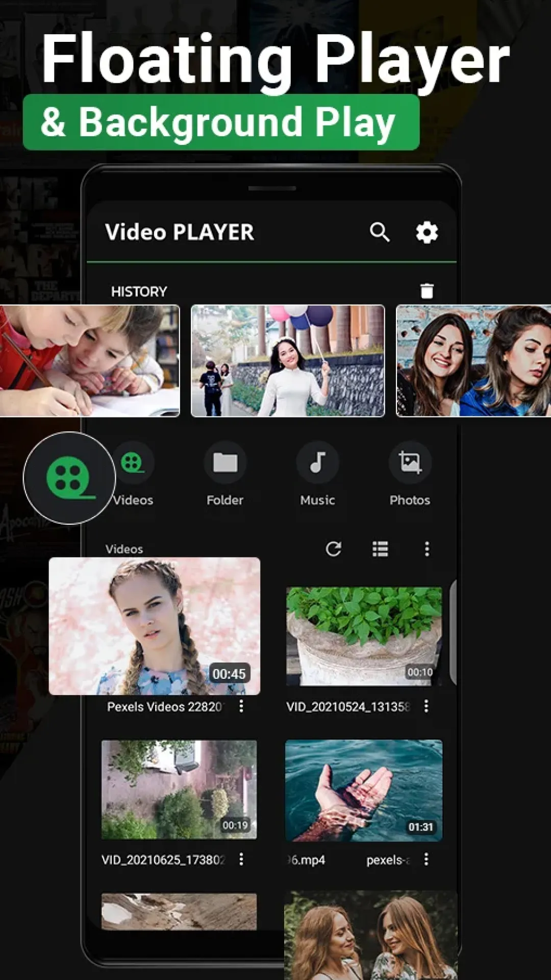Select the file name VID_20210524_131358
The height and width of the screenshot is (980, 551).
click(348, 706)
